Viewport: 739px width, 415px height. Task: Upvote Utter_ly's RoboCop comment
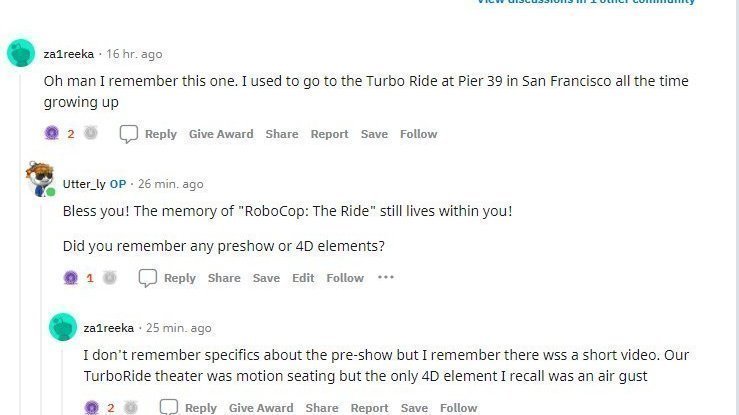pos(71,278)
